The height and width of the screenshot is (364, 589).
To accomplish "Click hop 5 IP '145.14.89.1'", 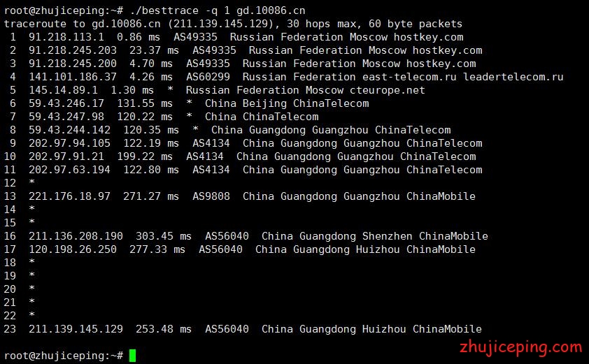I will click(x=63, y=90).
